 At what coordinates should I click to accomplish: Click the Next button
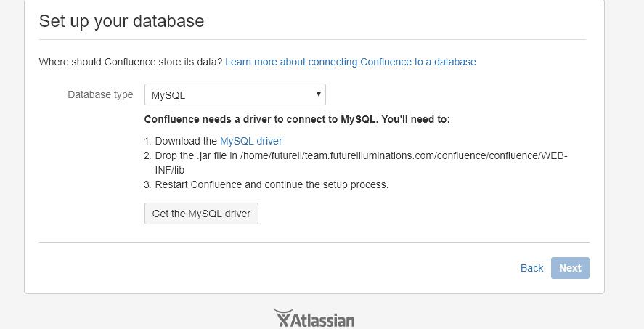pyautogui.click(x=570, y=268)
